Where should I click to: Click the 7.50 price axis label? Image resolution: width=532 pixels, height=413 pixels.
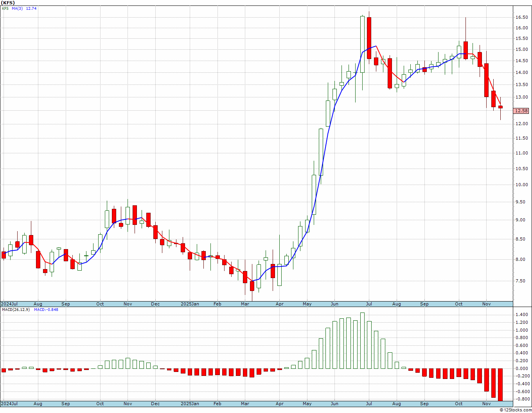coord(520,281)
